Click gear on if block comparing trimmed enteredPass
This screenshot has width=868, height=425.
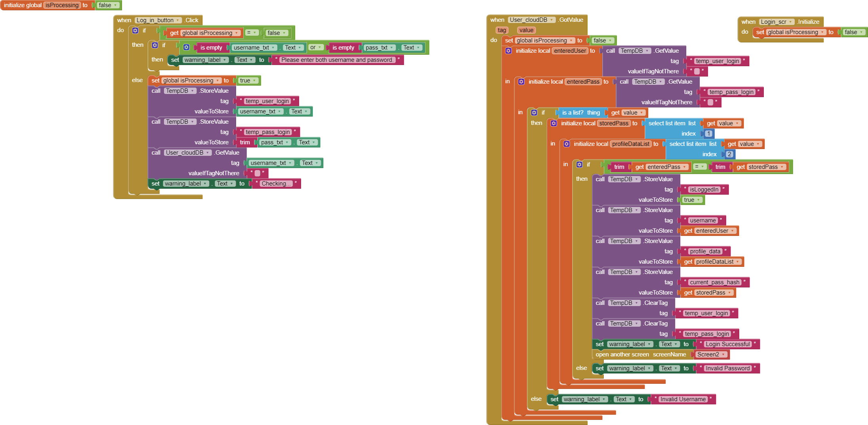(579, 165)
